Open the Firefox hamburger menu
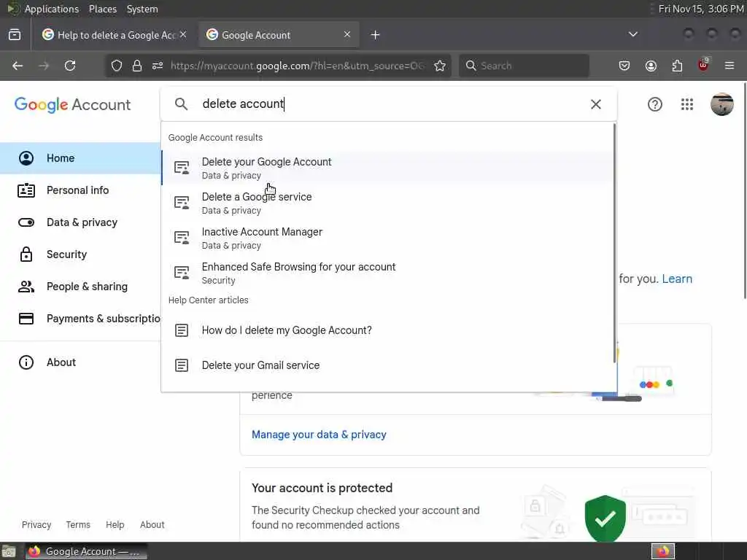The height and width of the screenshot is (560, 747). point(729,66)
